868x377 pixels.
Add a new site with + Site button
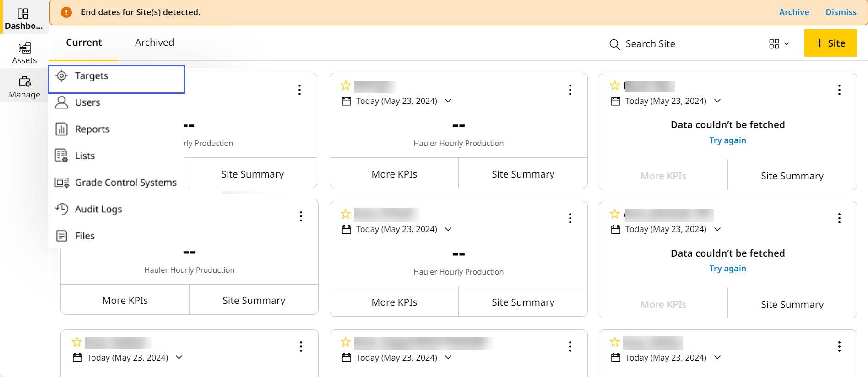pos(830,43)
